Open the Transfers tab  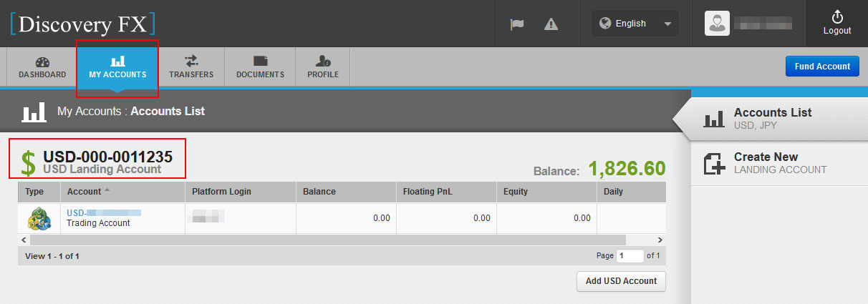[191, 67]
